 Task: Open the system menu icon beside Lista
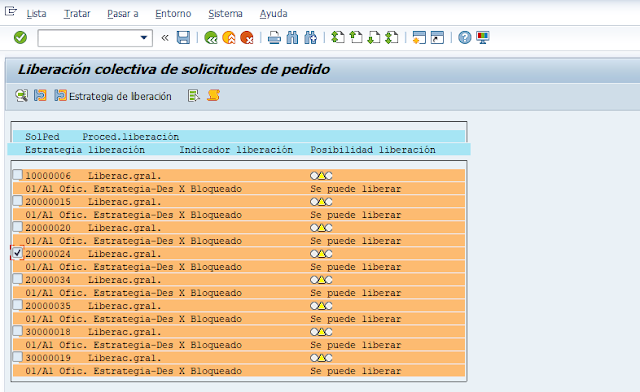pos(11,11)
